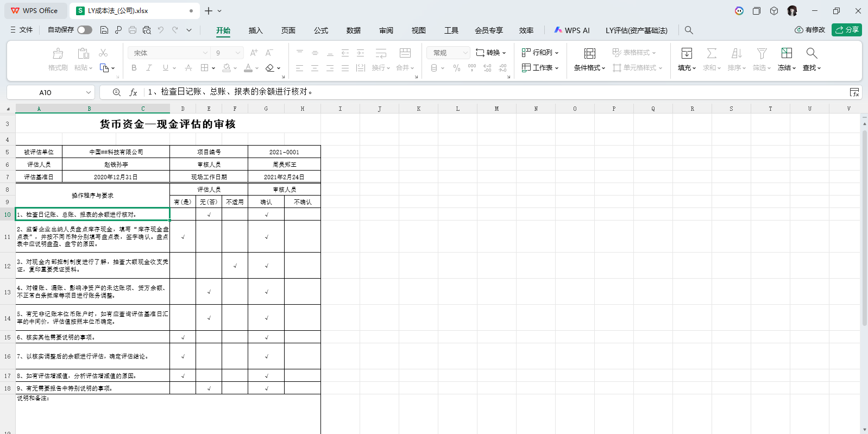Switch to the 插入 Insert tab
Image resolution: width=868 pixels, height=434 pixels.
point(255,30)
